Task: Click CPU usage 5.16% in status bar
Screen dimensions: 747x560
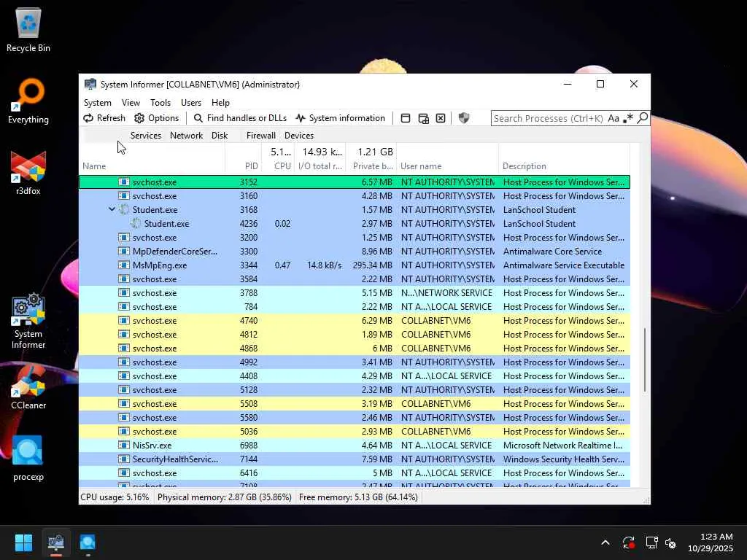Action: point(115,497)
